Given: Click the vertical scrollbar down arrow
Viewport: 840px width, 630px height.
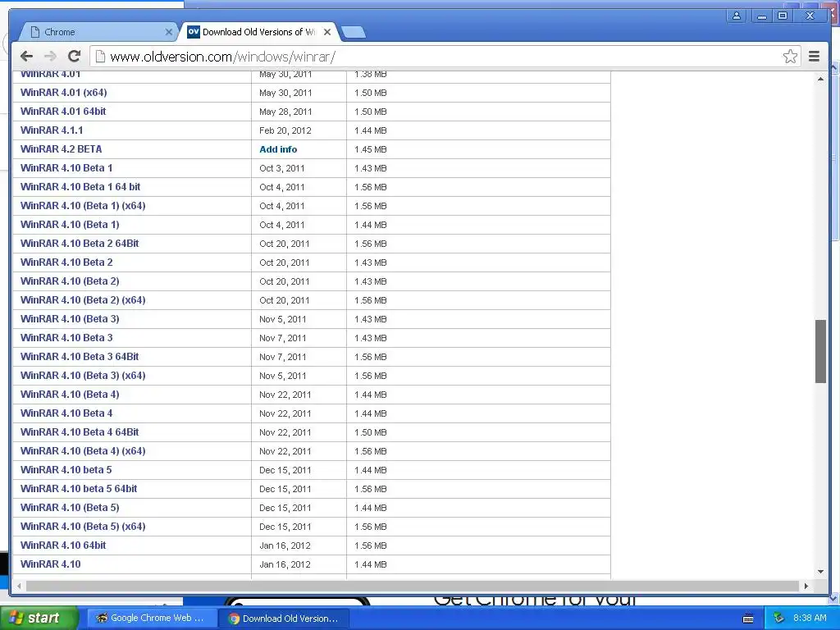Looking at the screenshot, I should [820, 572].
